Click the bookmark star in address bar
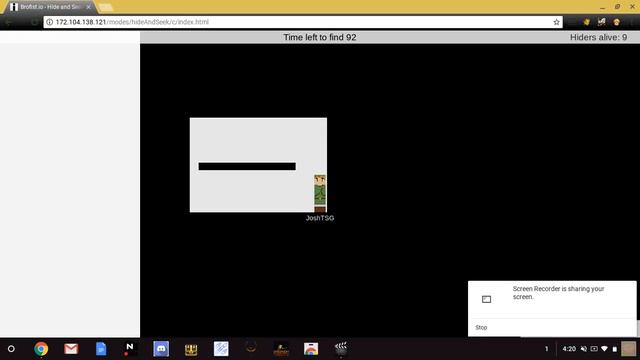Viewport: 640px width, 360px height. [x=556, y=22]
